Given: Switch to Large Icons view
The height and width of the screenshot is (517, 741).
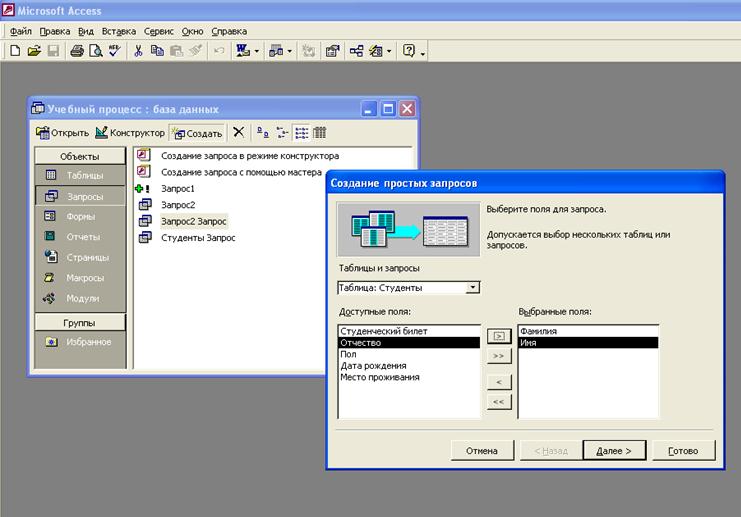Looking at the screenshot, I should [263, 133].
